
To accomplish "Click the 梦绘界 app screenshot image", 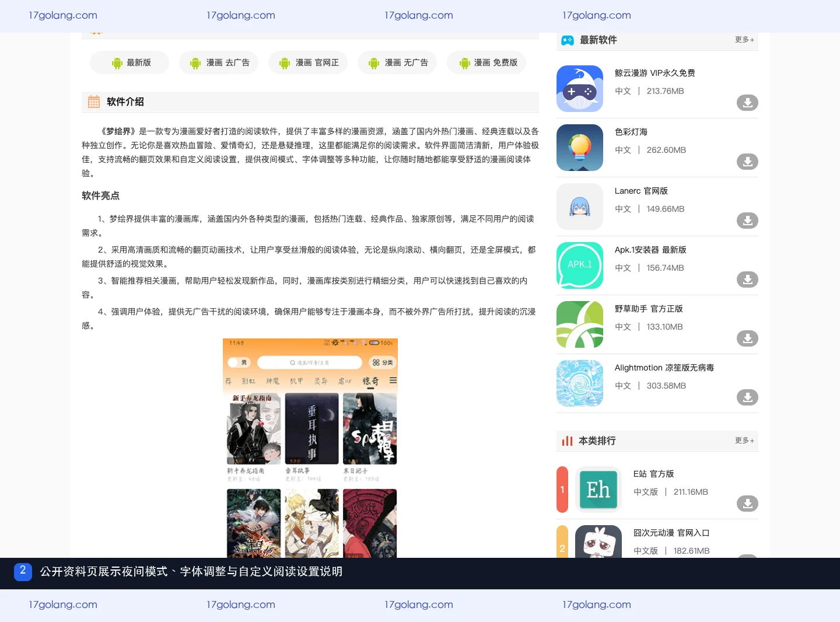I will tap(310, 448).
